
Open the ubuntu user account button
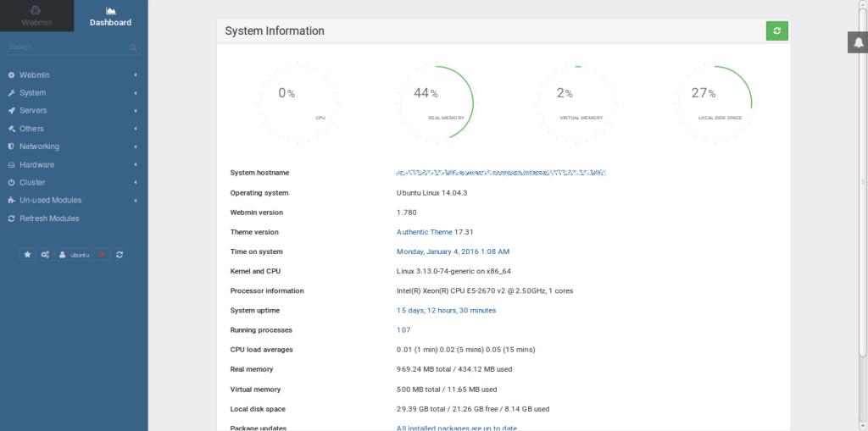coord(74,255)
